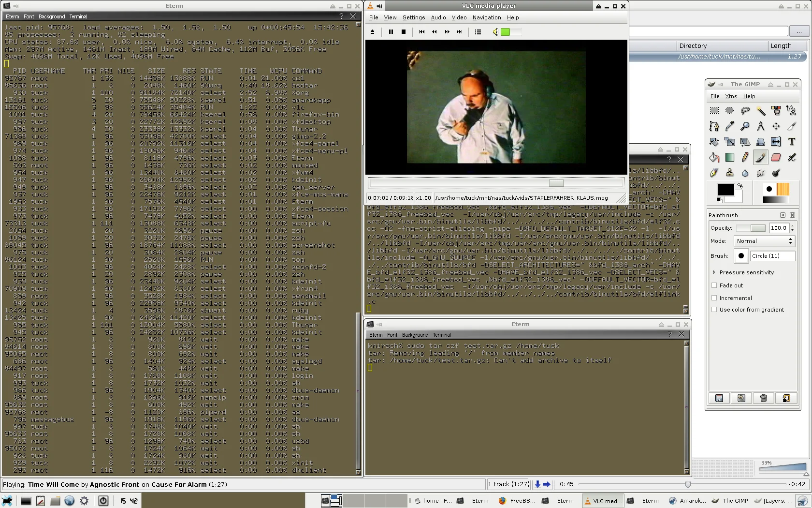Pause the video in VLC
The image size is (812, 508).
pos(391,32)
